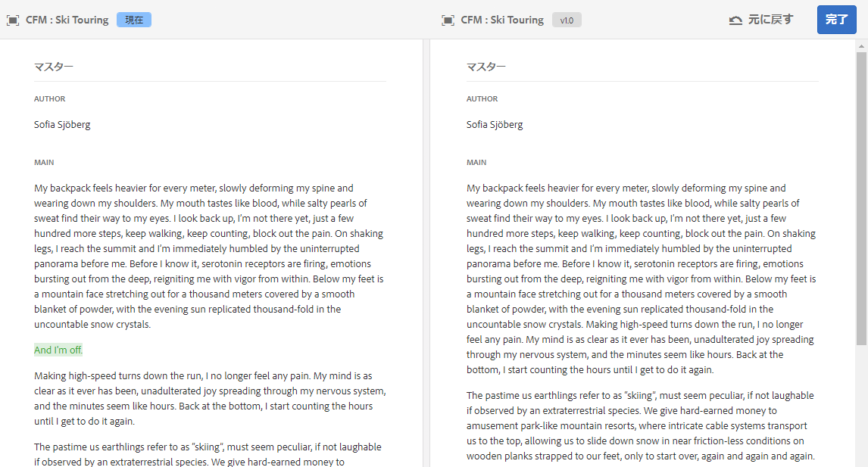This screenshot has height=467, width=868.
Task: Click the left マスター heading
Action: (54, 67)
